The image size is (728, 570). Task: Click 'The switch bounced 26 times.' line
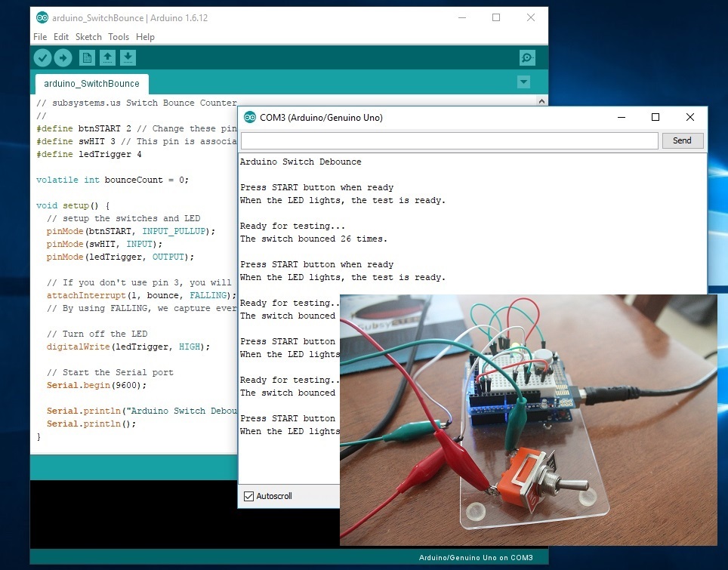[x=313, y=239]
